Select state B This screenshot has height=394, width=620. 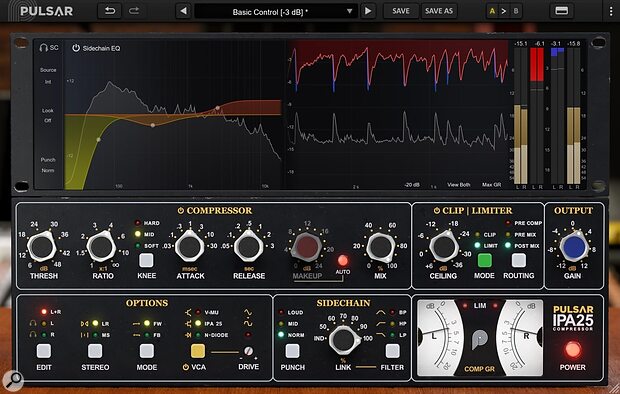tap(516, 11)
